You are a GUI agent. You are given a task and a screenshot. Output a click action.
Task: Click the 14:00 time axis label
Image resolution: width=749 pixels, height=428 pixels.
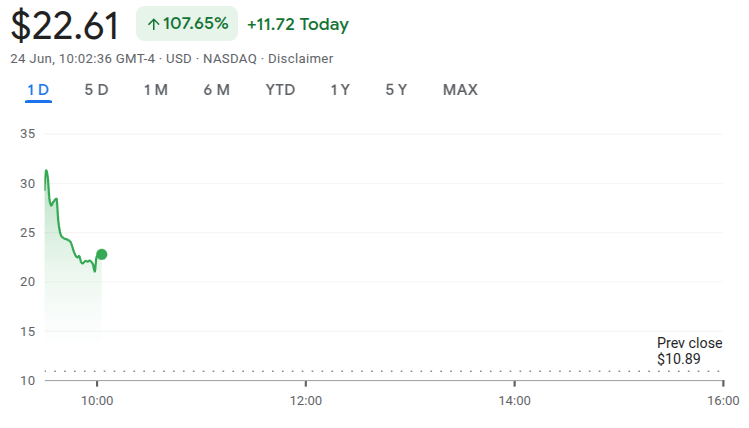514,400
